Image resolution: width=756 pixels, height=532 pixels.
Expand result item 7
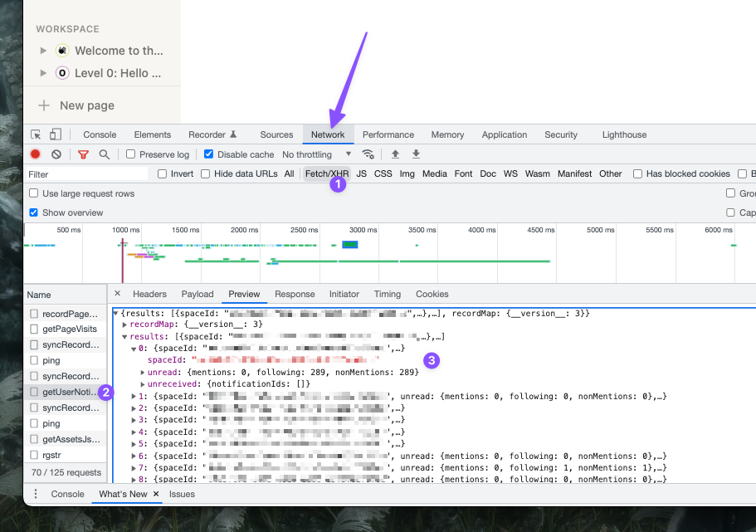(x=134, y=468)
